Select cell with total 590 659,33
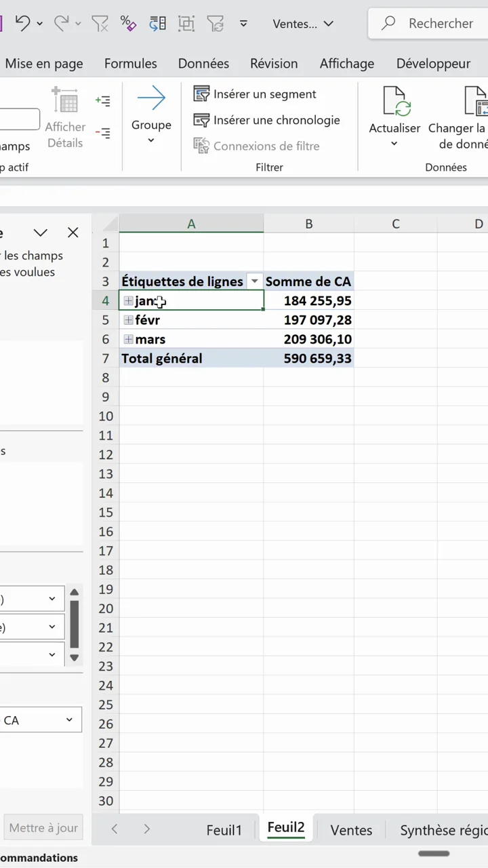 [x=308, y=358]
